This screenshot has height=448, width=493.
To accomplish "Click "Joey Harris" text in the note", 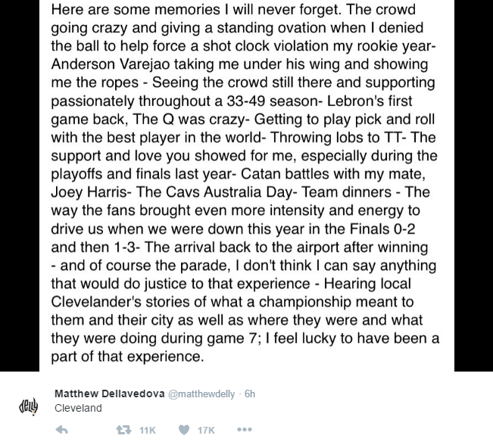I will click(x=89, y=192).
